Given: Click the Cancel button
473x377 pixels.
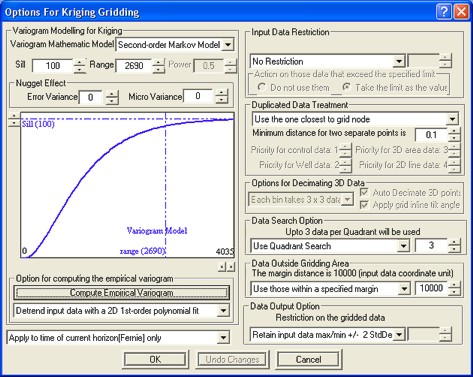Looking at the screenshot, I should (308, 359).
